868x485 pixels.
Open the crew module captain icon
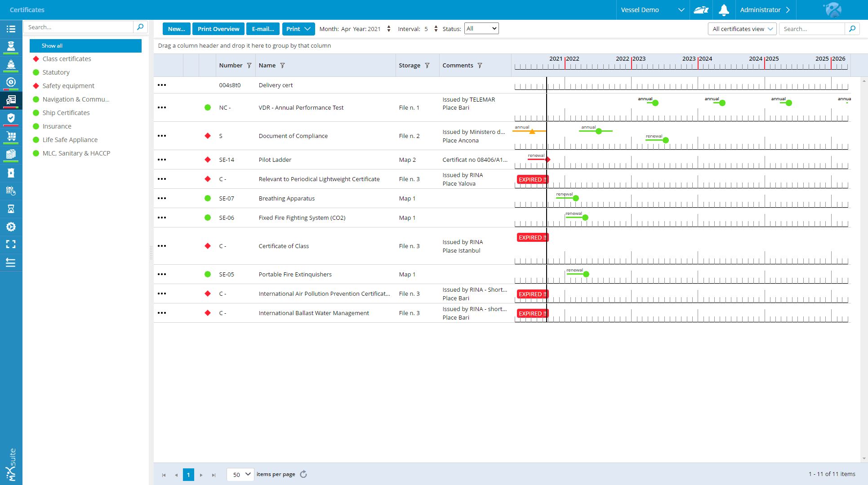pyautogui.click(x=11, y=46)
